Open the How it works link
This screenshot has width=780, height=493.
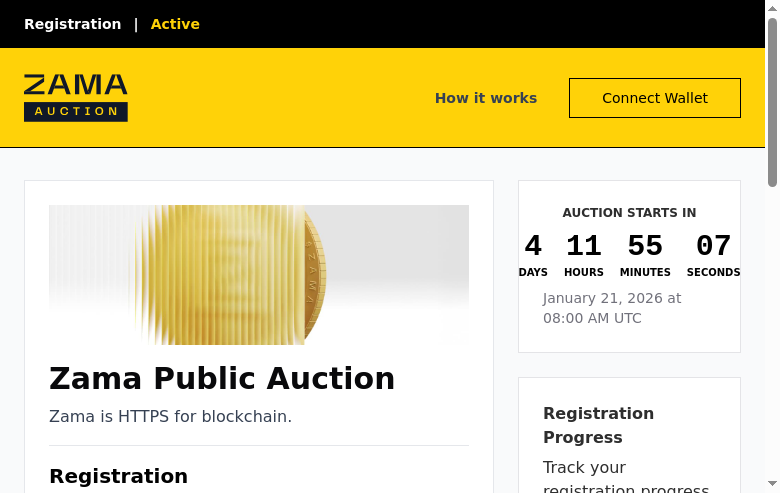485,98
